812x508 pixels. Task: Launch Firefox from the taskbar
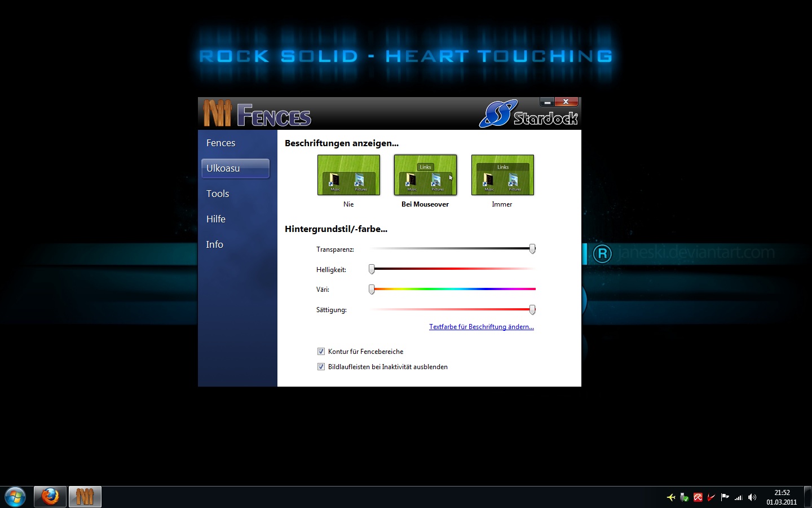click(50, 497)
